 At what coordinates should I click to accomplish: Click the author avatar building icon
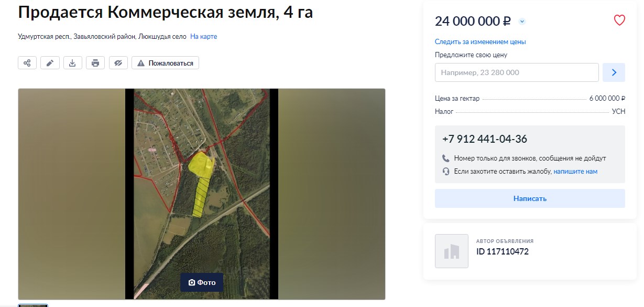pos(452,251)
